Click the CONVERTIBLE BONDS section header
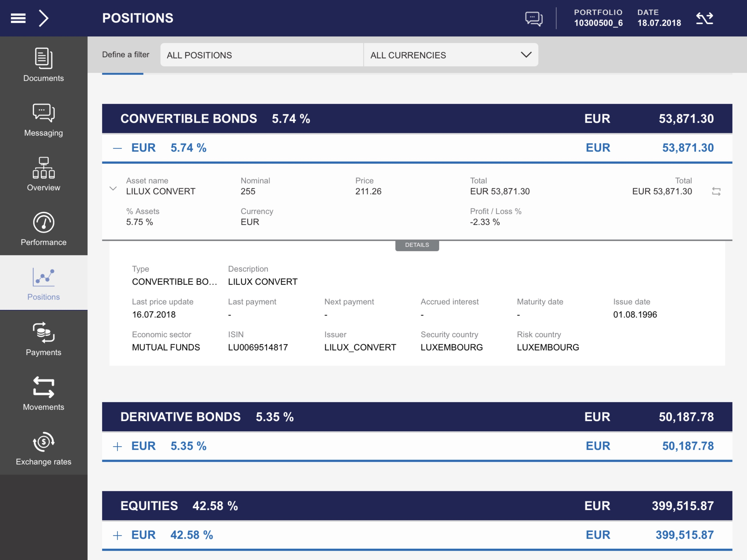747x560 pixels. [417, 119]
